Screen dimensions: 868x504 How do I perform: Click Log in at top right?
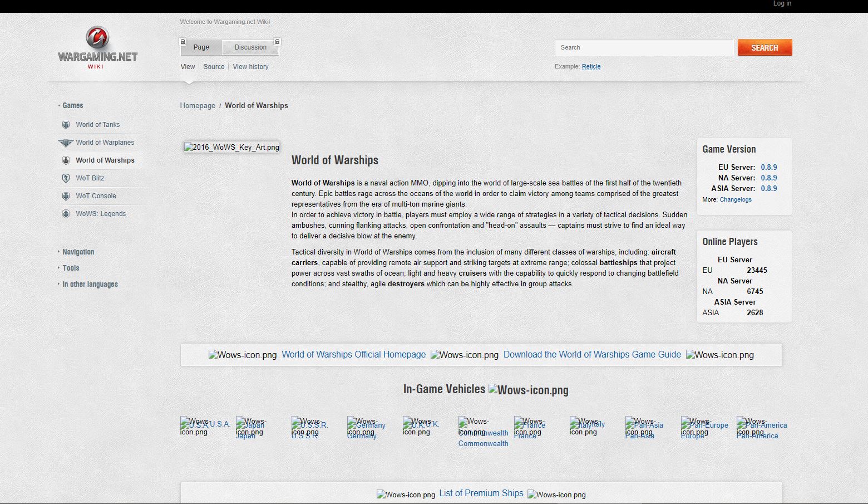(782, 4)
